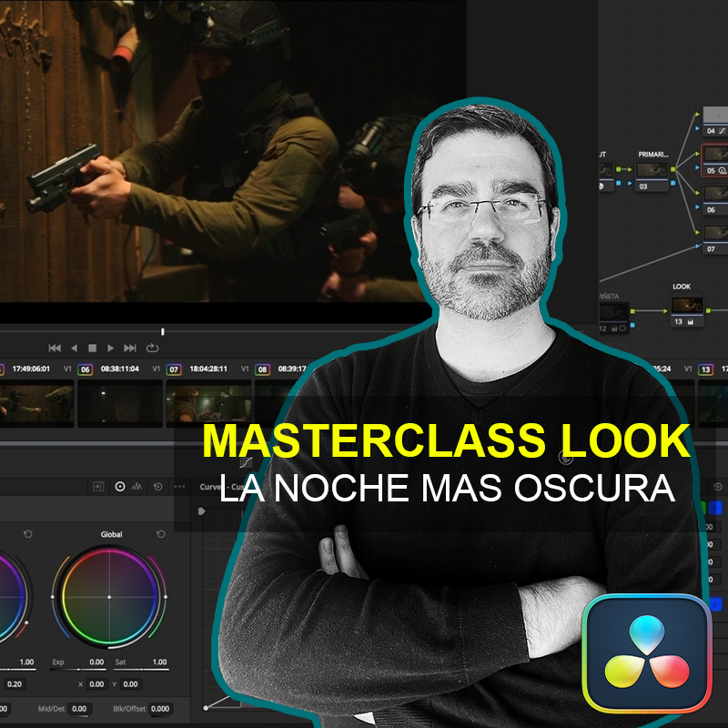Click timecode 08:38:11:04

pos(120,369)
